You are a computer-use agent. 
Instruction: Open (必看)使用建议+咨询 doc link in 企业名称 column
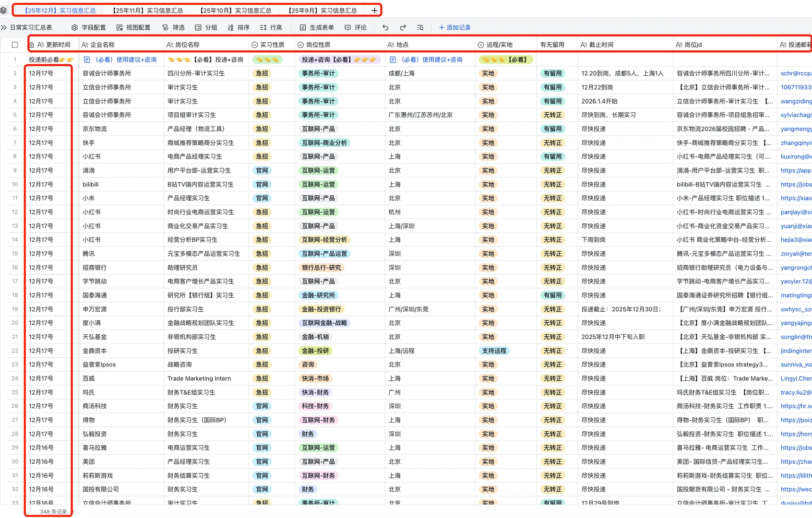click(120, 59)
